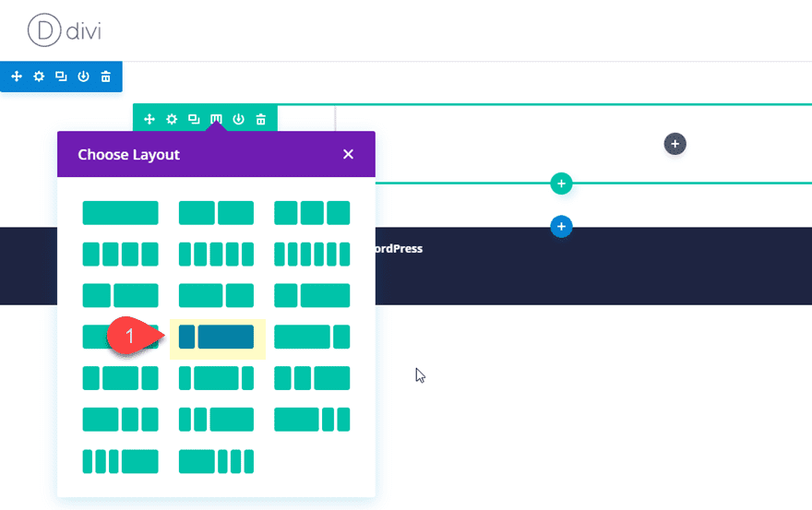
Task: Save row to library from green toolbar
Action: coord(239,119)
